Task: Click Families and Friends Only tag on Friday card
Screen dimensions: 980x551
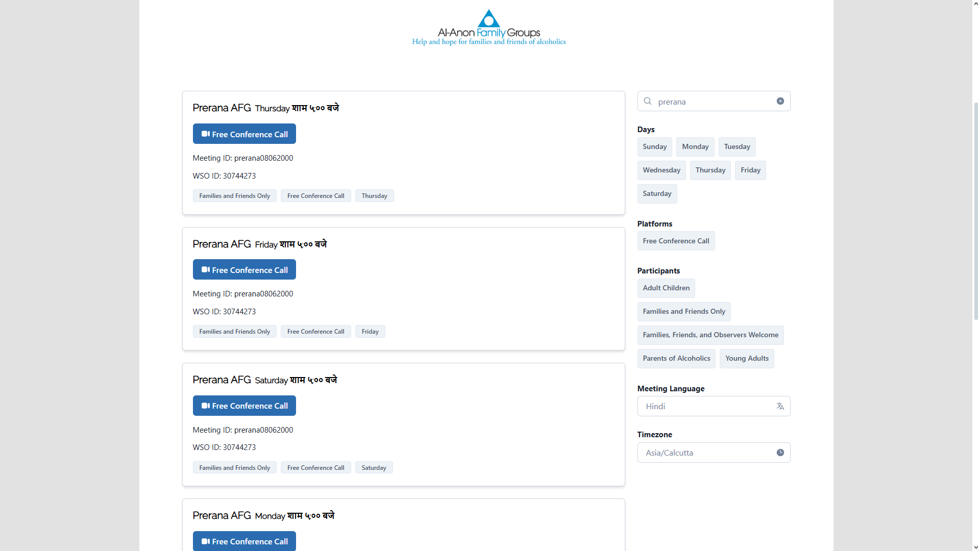Action: coord(235,332)
